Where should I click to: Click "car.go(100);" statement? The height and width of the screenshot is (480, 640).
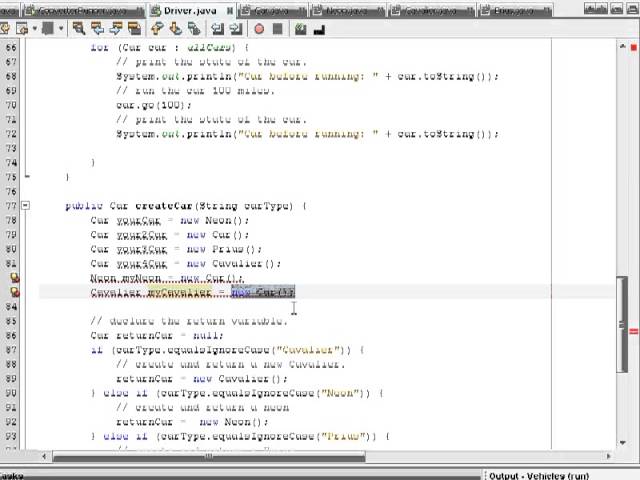(154, 105)
